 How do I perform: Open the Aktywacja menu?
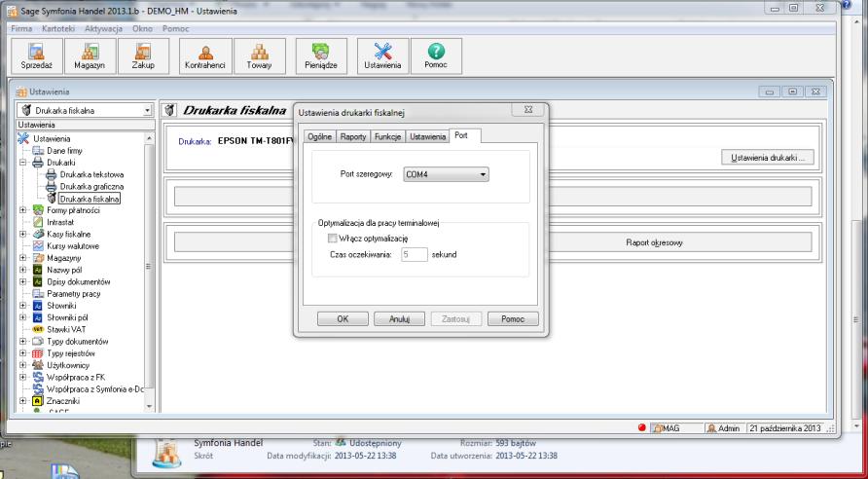(x=103, y=28)
